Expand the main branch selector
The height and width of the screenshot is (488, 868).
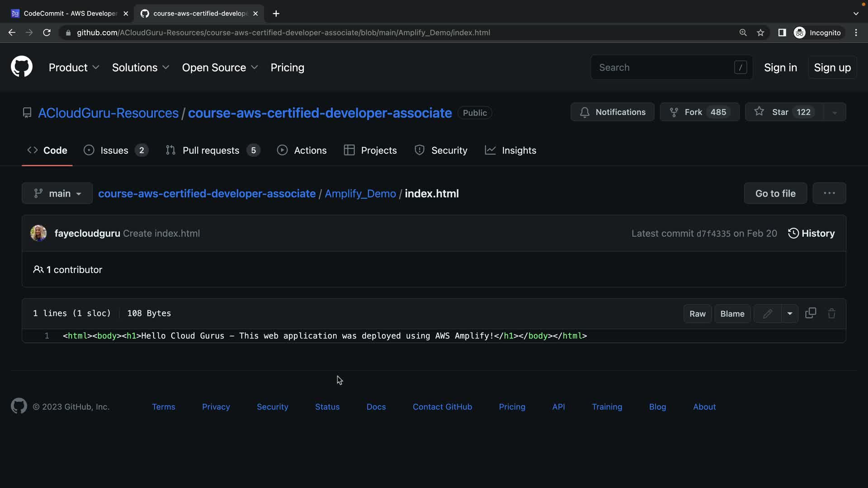tap(57, 193)
